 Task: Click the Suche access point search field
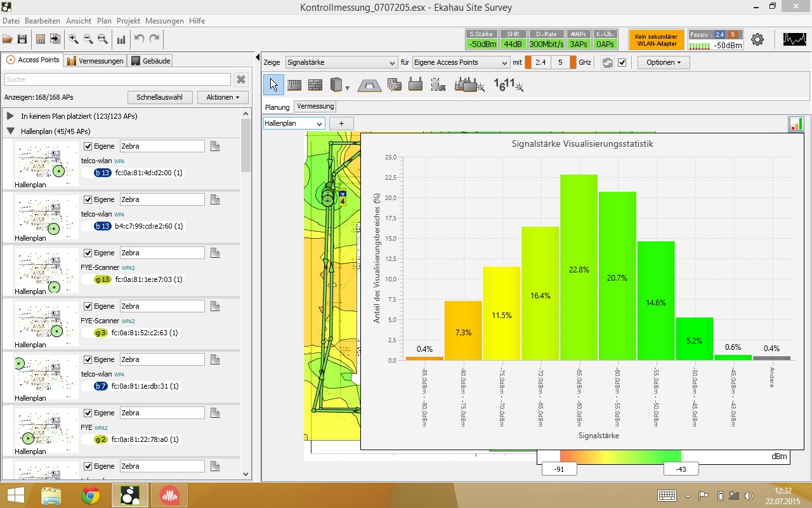pyautogui.click(x=117, y=79)
